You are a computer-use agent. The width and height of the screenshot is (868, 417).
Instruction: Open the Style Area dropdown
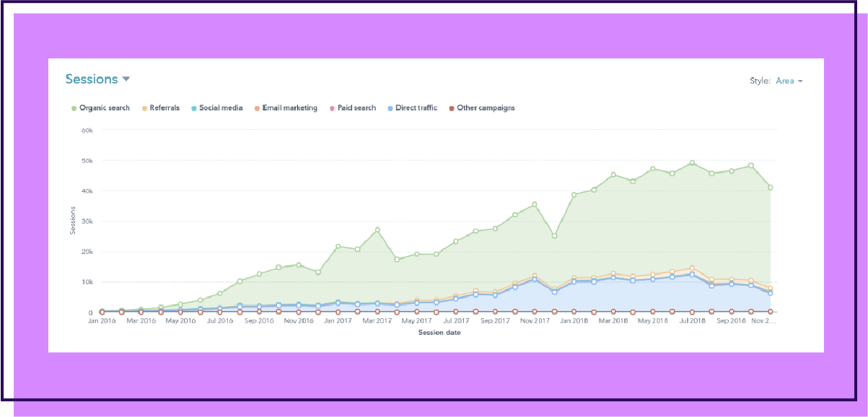click(x=789, y=81)
